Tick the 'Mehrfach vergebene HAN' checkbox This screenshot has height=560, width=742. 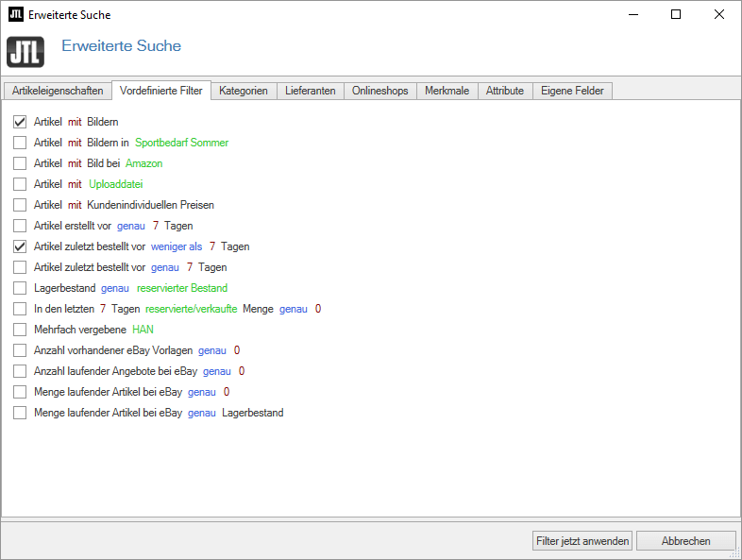pyautogui.click(x=20, y=330)
